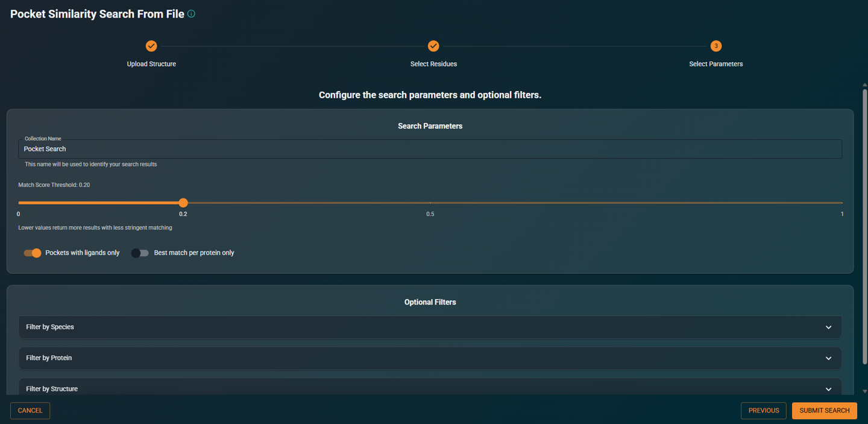Toggle Pockets with ligands only off then verify
This screenshot has width=868, height=424.
32,253
